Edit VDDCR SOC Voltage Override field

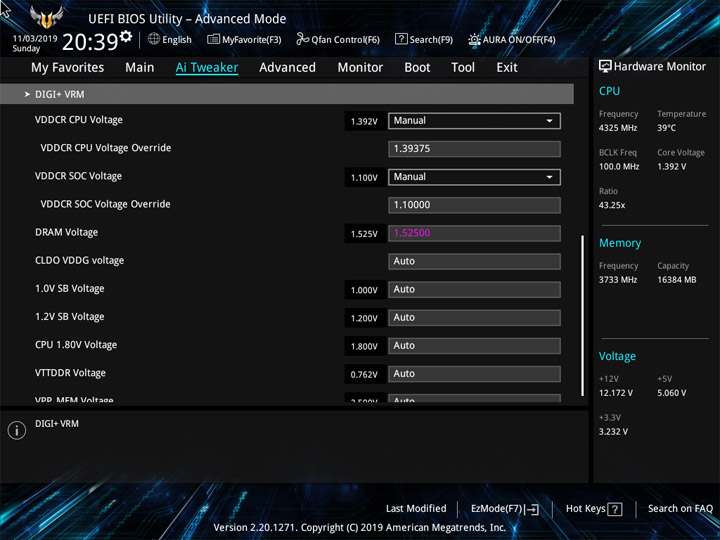click(474, 205)
